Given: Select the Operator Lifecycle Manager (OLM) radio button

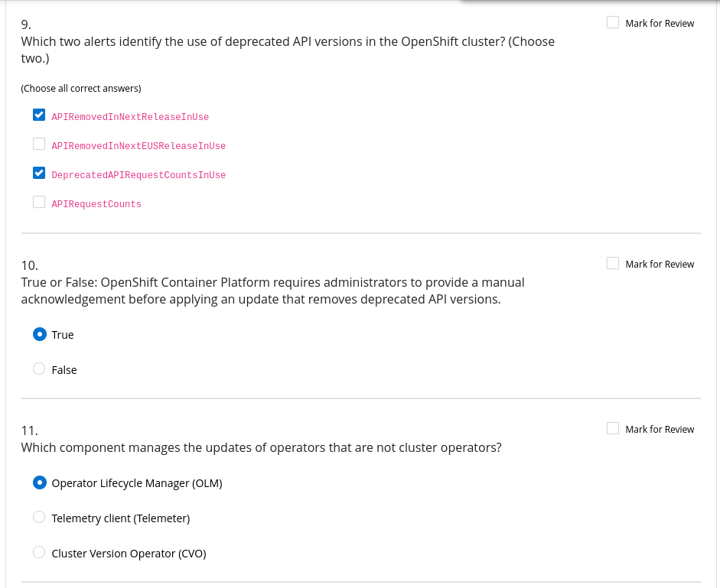Looking at the screenshot, I should (x=40, y=482).
